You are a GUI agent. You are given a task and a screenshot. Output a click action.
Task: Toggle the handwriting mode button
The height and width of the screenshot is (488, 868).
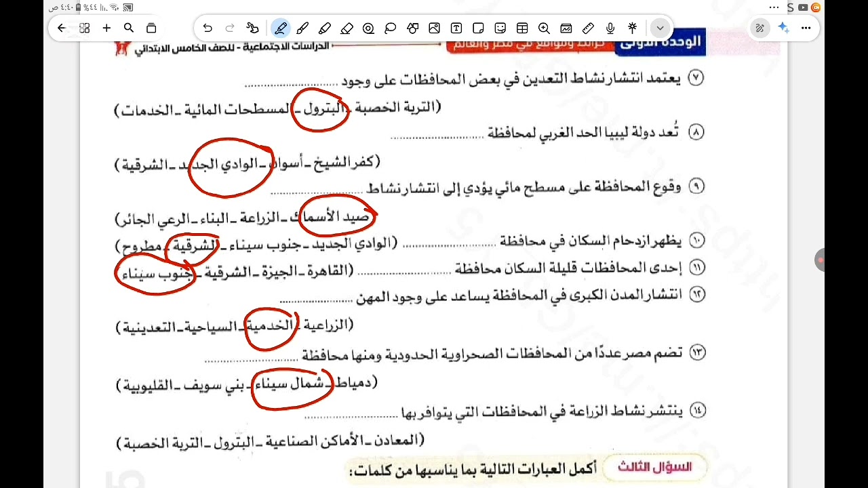pyautogui.click(x=760, y=28)
